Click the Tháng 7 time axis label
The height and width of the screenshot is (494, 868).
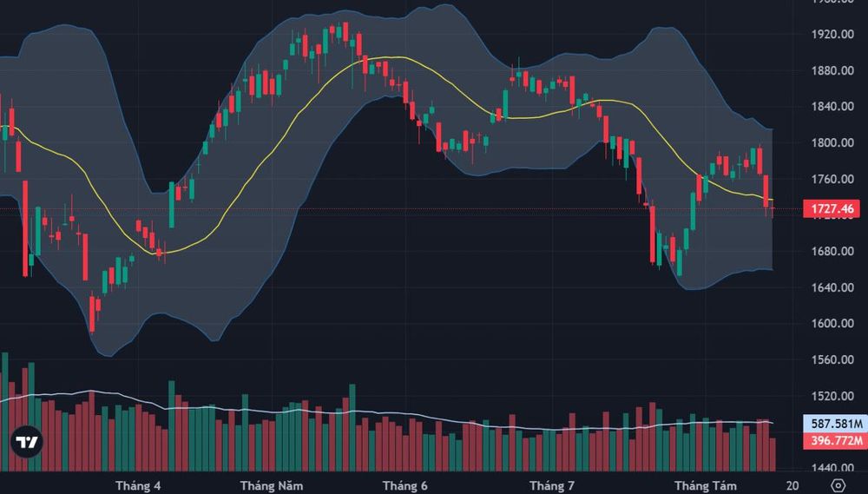tap(551, 485)
